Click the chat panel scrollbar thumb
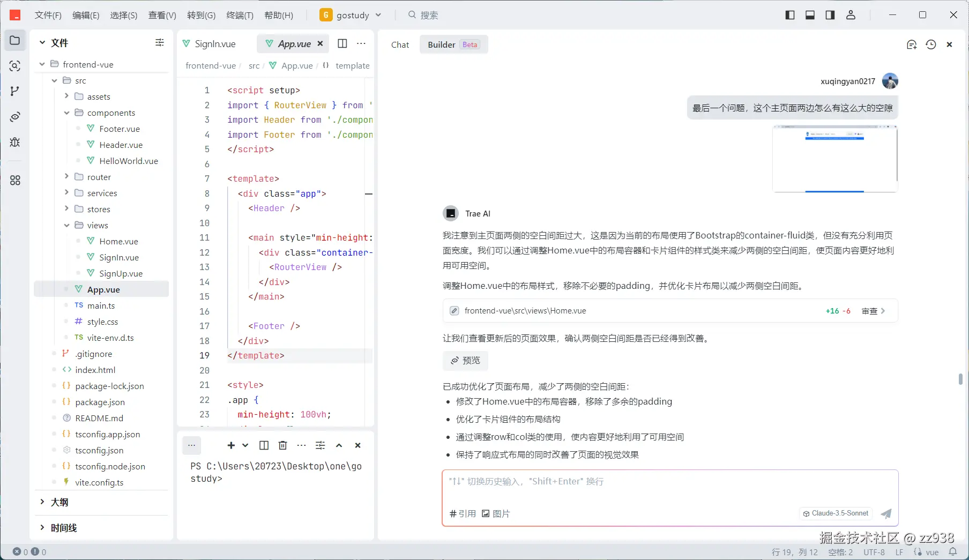 pyautogui.click(x=960, y=379)
